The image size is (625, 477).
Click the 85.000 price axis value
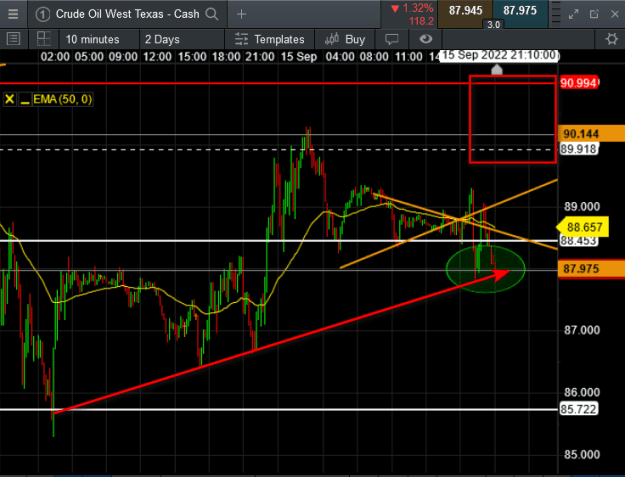coord(582,454)
